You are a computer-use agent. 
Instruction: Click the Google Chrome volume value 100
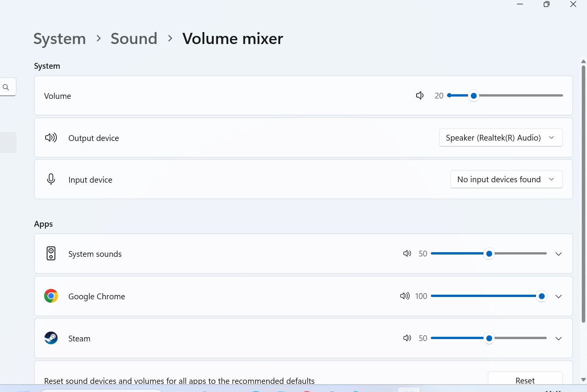tap(421, 296)
